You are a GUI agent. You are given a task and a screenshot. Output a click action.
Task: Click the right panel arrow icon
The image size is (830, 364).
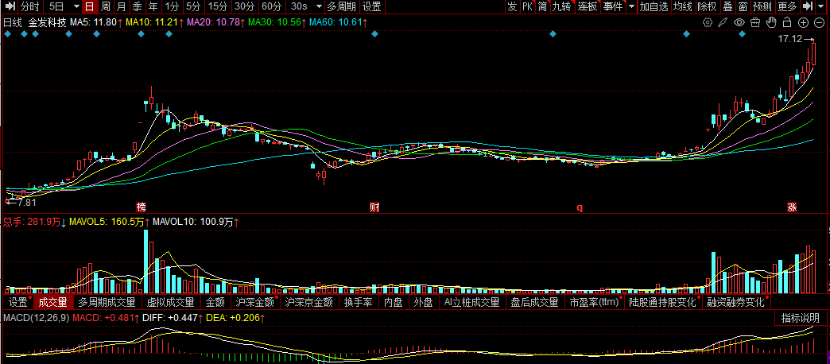tap(808, 7)
